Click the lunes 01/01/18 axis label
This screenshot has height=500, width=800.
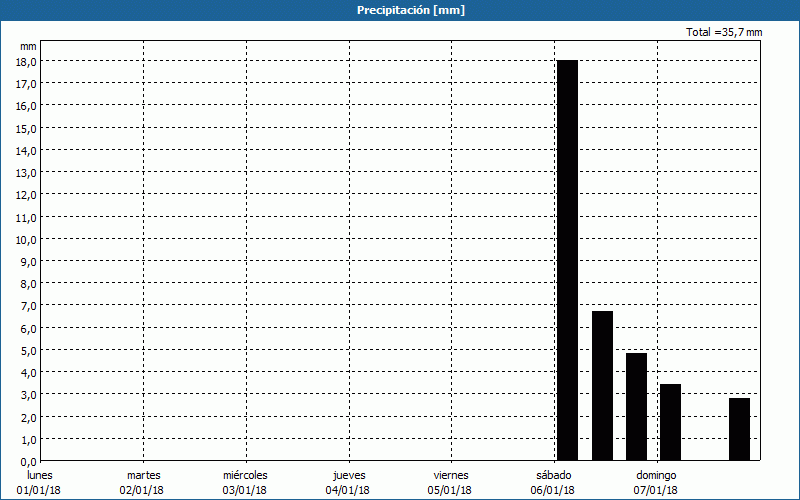tap(39, 482)
